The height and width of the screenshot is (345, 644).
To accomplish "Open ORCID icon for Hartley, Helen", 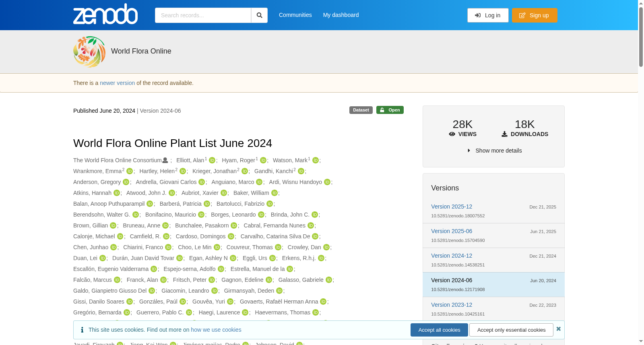I will point(183,171).
